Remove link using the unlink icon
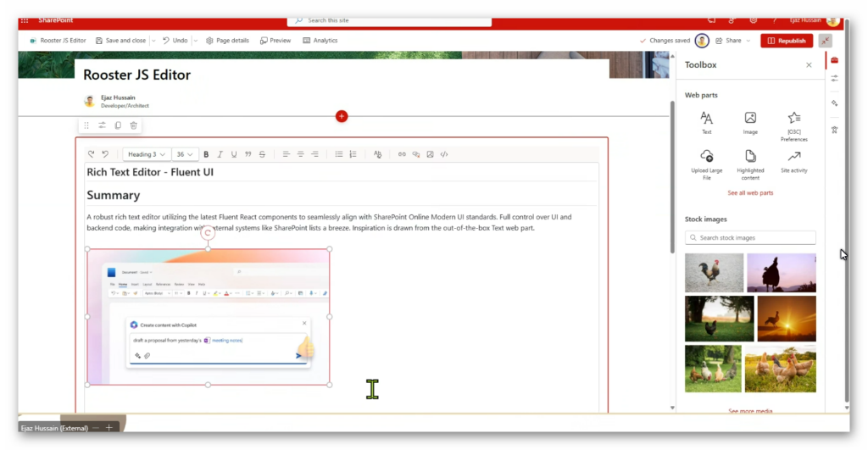This screenshot has width=868, height=450. tap(415, 154)
